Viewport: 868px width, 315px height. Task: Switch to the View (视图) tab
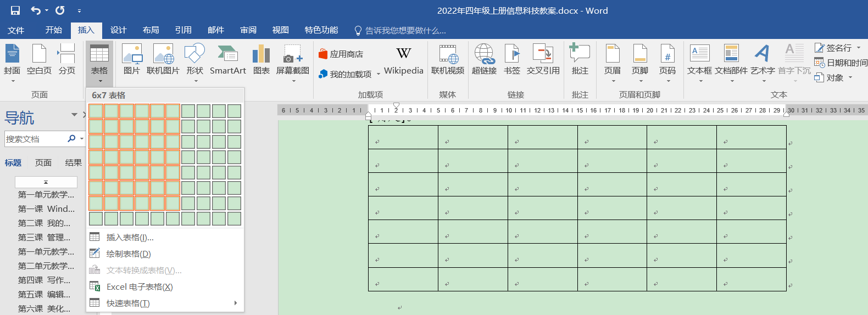280,30
